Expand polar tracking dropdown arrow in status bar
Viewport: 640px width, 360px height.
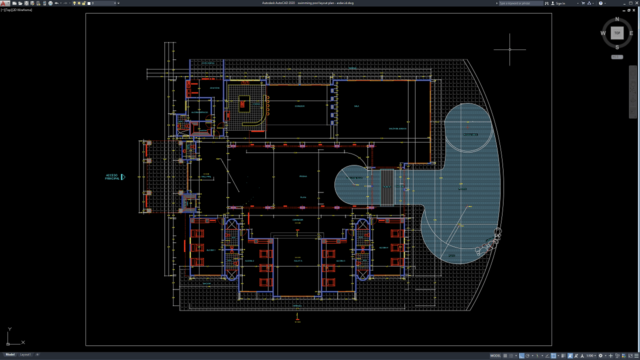(533, 356)
